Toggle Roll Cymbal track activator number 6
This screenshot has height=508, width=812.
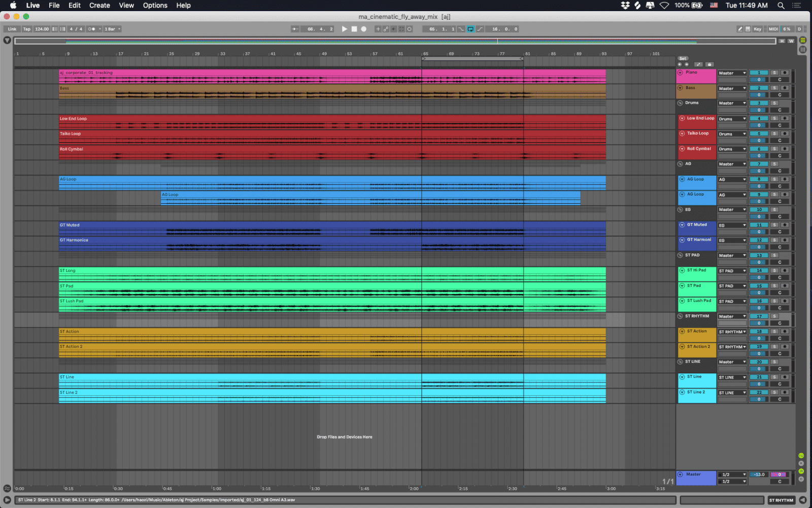click(759, 149)
